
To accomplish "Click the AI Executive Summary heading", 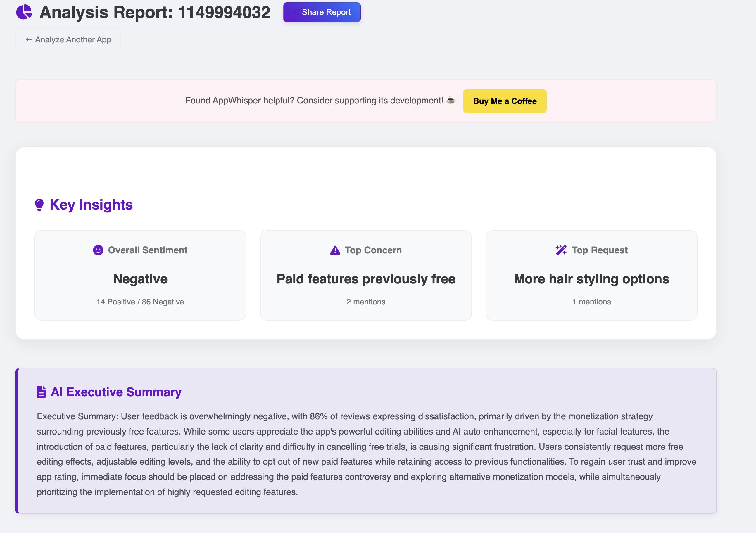I will pyautogui.click(x=116, y=392).
